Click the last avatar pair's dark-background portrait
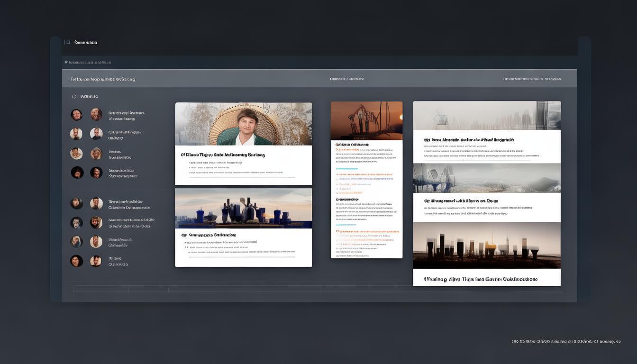The height and width of the screenshot is (364, 637). (x=76, y=261)
